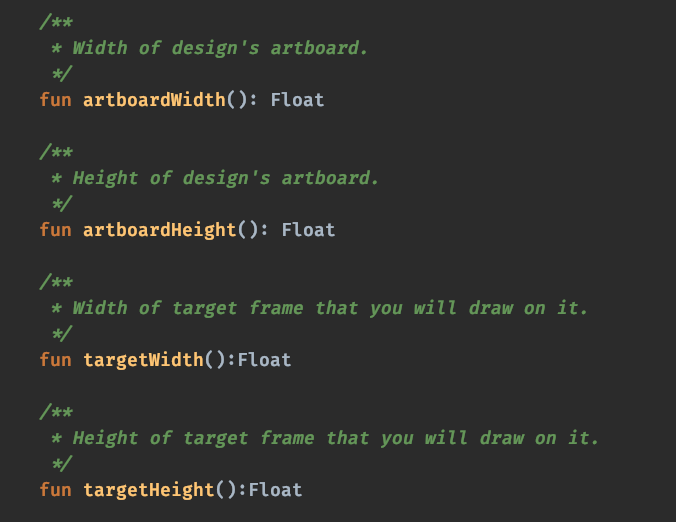
Task: Click the artboardWidth function name
Action: coord(154,100)
